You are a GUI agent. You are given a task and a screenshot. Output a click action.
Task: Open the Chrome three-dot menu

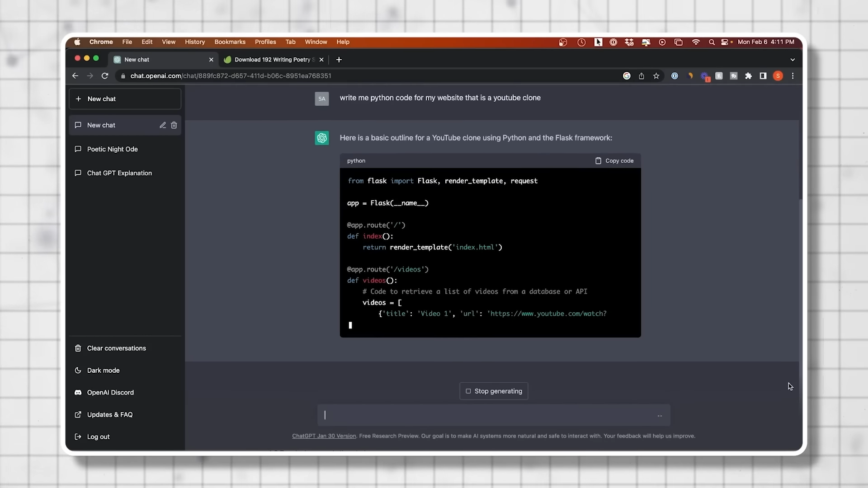coord(793,76)
